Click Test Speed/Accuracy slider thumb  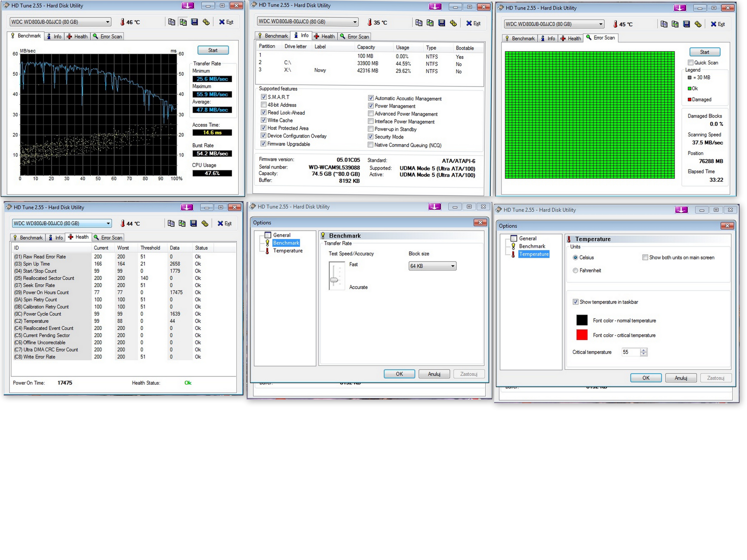pos(334,280)
